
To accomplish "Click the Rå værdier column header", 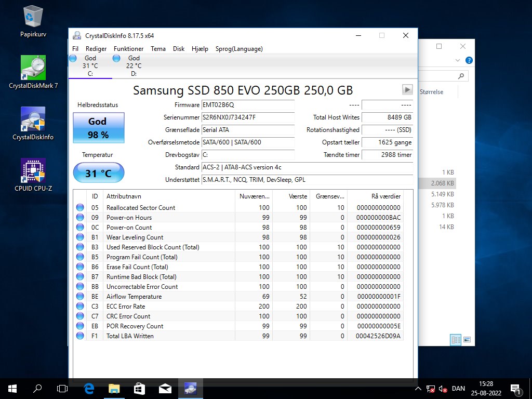I will pyautogui.click(x=375, y=196).
